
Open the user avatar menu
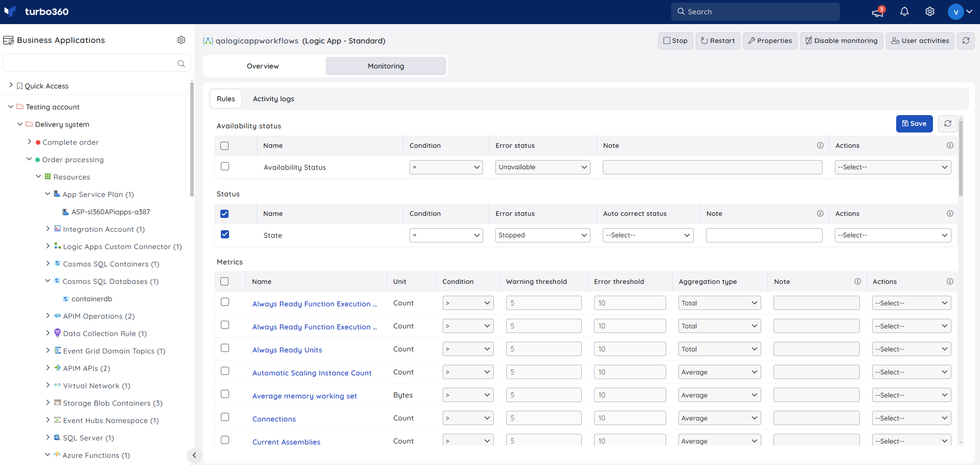pyautogui.click(x=960, y=12)
